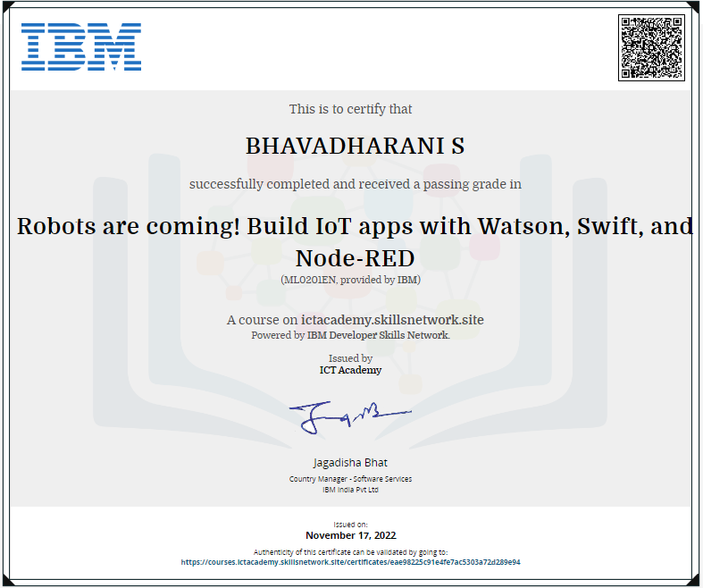
Task: Click the IBM logo
Action: click(81, 46)
